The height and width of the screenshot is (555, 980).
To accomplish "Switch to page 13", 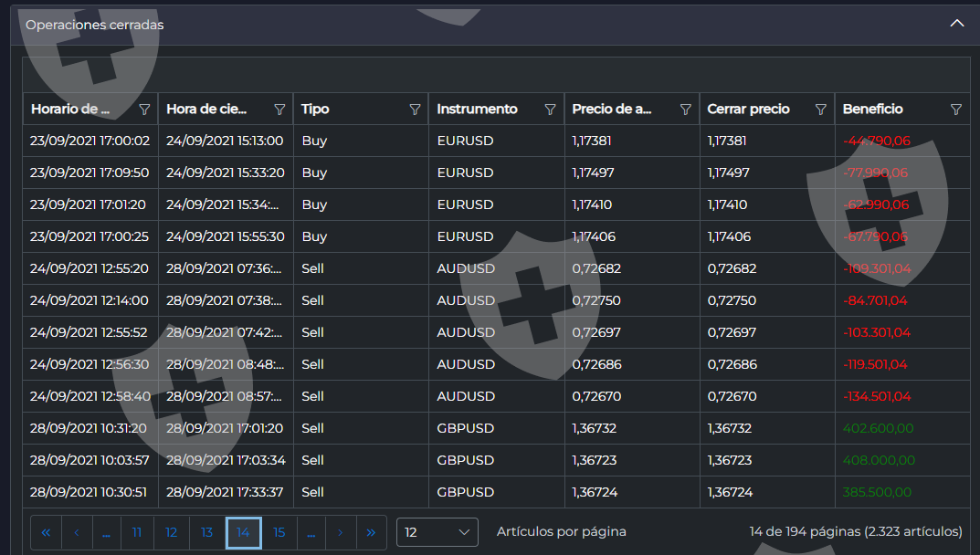I will (x=207, y=532).
